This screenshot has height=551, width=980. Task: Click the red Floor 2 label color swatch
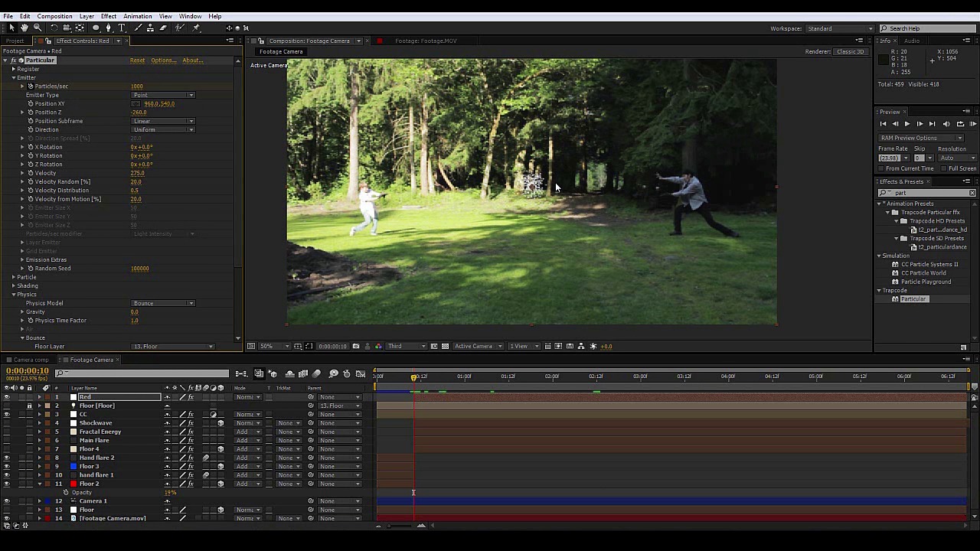pos(73,484)
